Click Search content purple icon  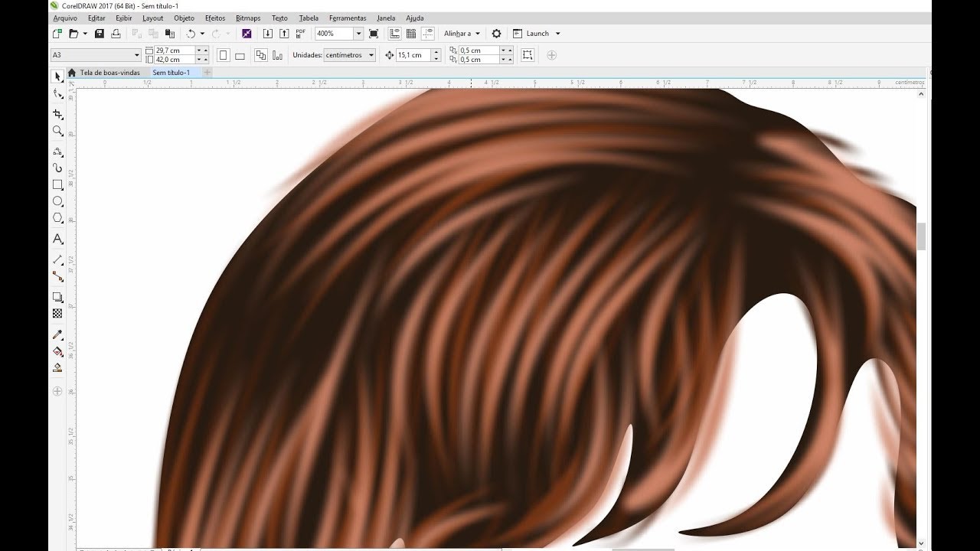click(247, 34)
